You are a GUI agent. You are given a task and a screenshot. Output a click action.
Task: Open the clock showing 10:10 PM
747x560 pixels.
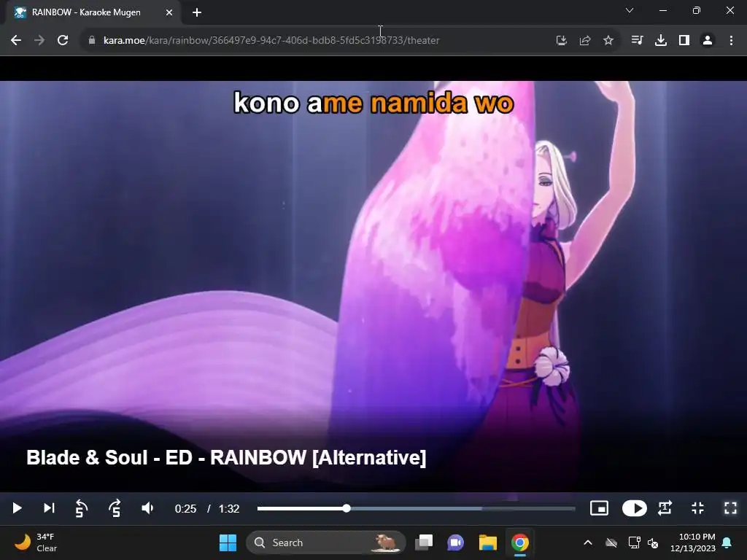click(x=693, y=542)
